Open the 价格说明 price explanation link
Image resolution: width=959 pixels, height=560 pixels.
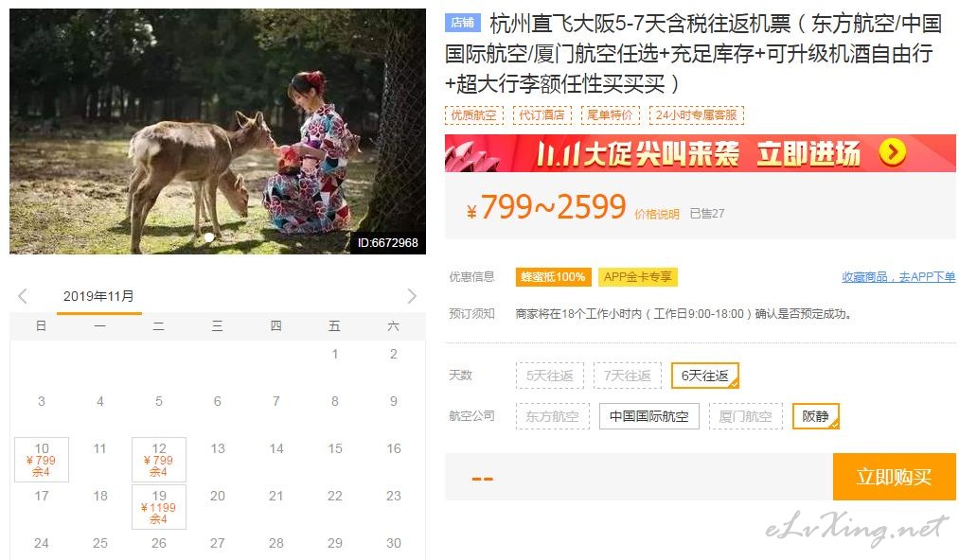(x=657, y=214)
